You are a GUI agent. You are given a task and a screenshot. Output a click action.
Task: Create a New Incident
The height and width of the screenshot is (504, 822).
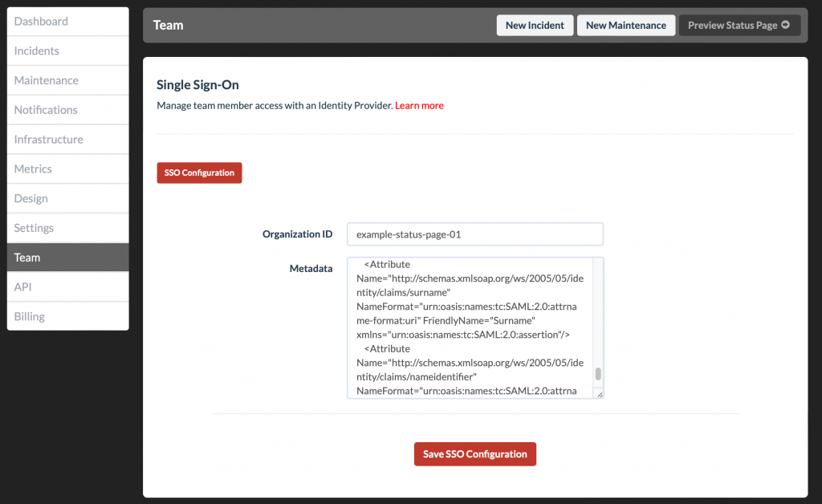535,25
